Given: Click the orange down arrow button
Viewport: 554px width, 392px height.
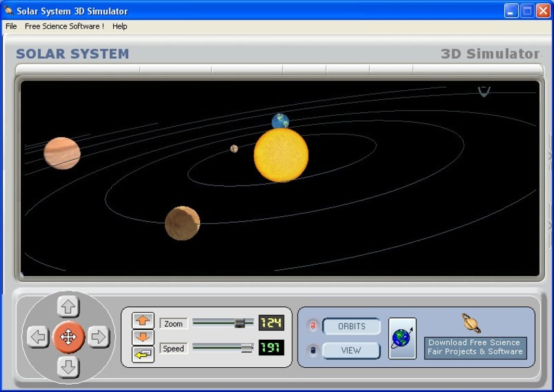Looking at the screenshot, I should pyautogui.click(x=143, y=337).
